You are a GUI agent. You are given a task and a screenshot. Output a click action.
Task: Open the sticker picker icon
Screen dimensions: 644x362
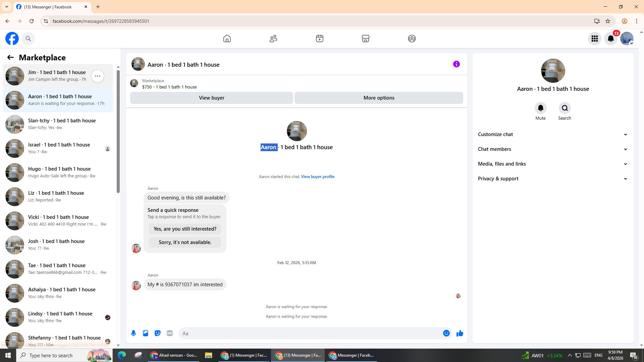tap(158, 333)
